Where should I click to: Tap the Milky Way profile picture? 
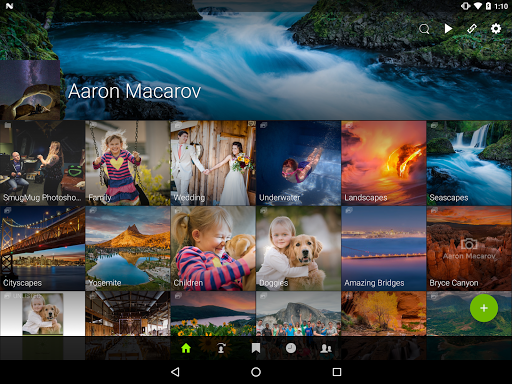pos(30,90)
